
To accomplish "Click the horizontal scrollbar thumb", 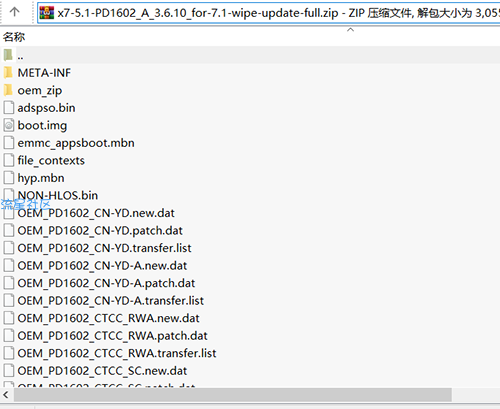I will (x=232, y=395).
